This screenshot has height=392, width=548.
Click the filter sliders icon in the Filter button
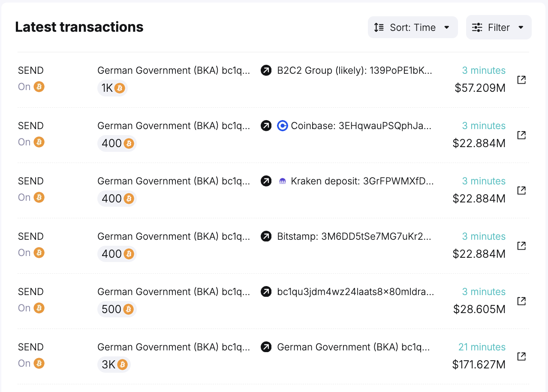click(x=477, y=27)
